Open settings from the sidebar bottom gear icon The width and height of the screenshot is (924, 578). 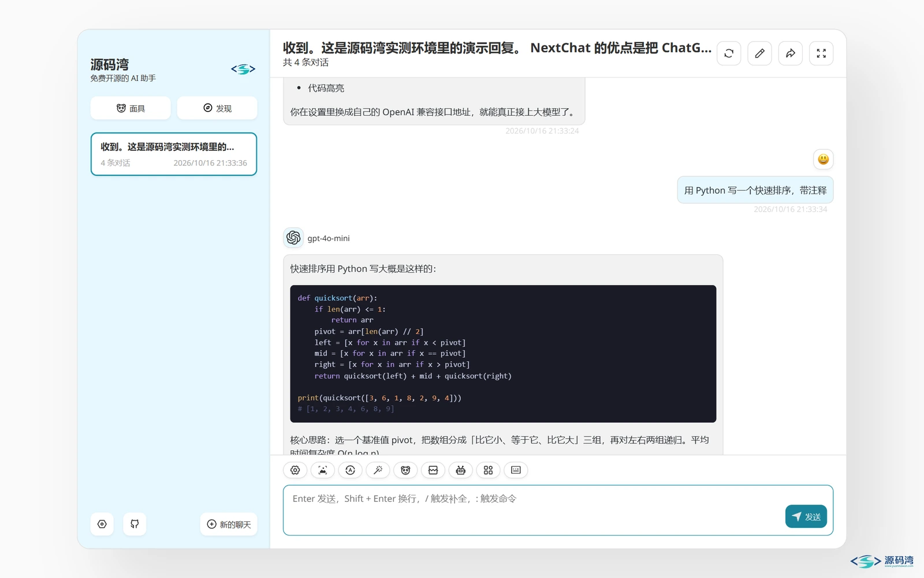click(x=102, y=524)
